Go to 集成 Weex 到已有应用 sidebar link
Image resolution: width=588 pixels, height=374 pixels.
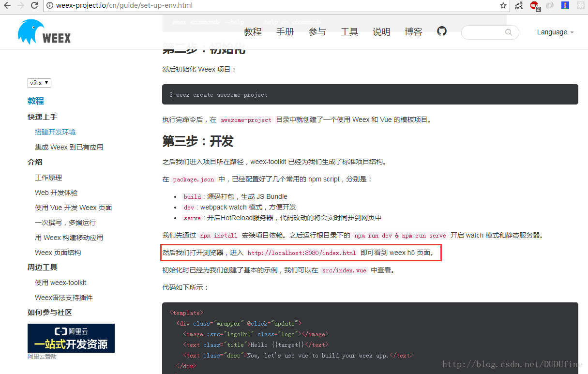point(69,147)
